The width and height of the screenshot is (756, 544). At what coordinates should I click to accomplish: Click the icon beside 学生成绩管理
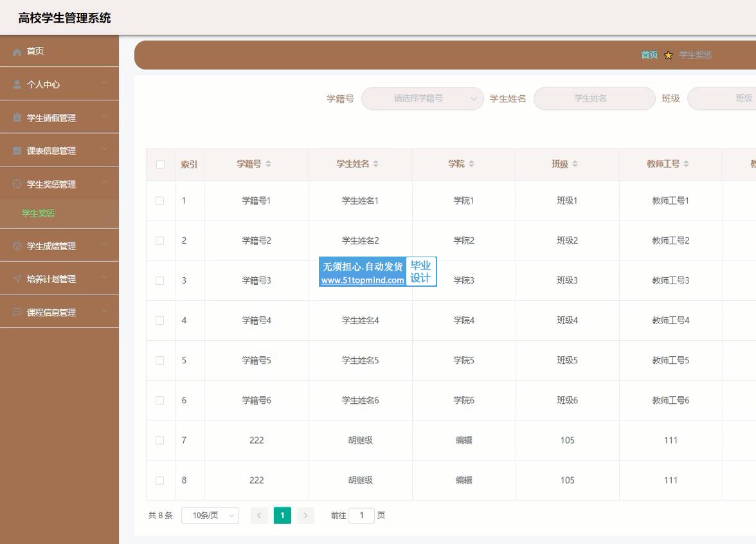tap(17, 246)
